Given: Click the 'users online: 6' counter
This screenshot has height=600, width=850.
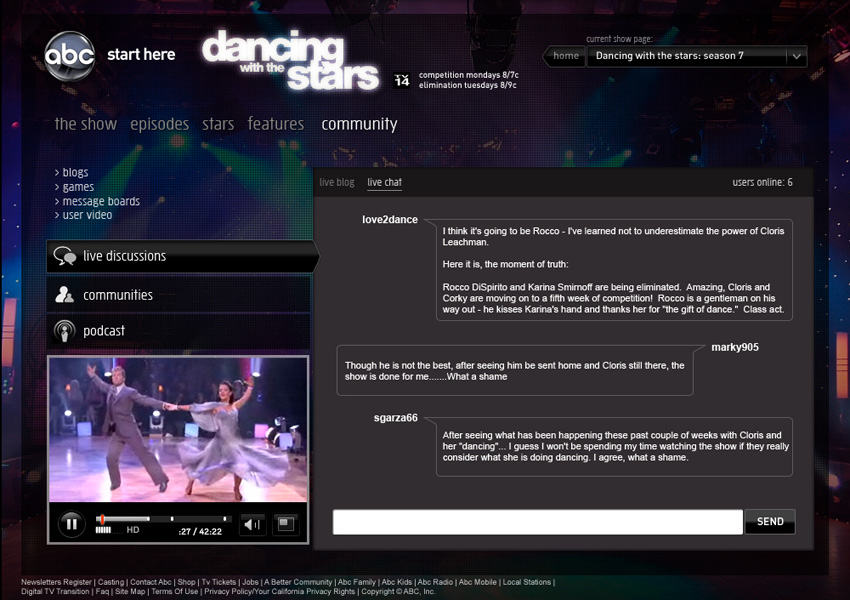Looking at the screenshot, I should [762, 182].
